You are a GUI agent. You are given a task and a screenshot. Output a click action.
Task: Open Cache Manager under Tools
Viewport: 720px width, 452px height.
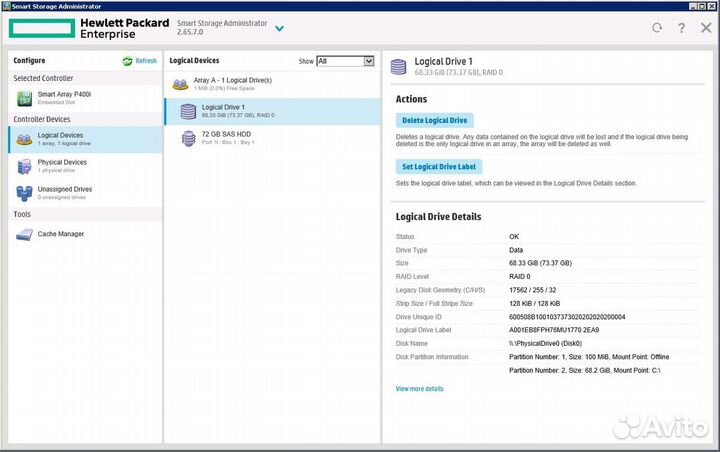85,234
